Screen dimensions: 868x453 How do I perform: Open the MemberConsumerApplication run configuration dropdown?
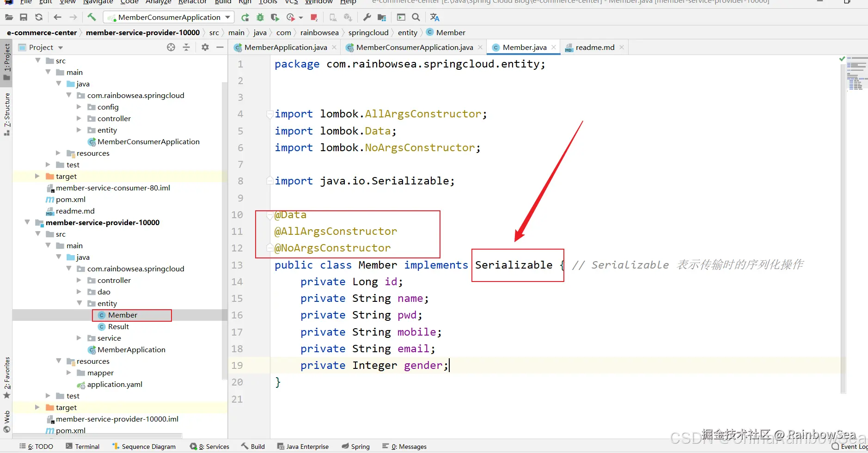pyautogui.click(x=169, y=18)
